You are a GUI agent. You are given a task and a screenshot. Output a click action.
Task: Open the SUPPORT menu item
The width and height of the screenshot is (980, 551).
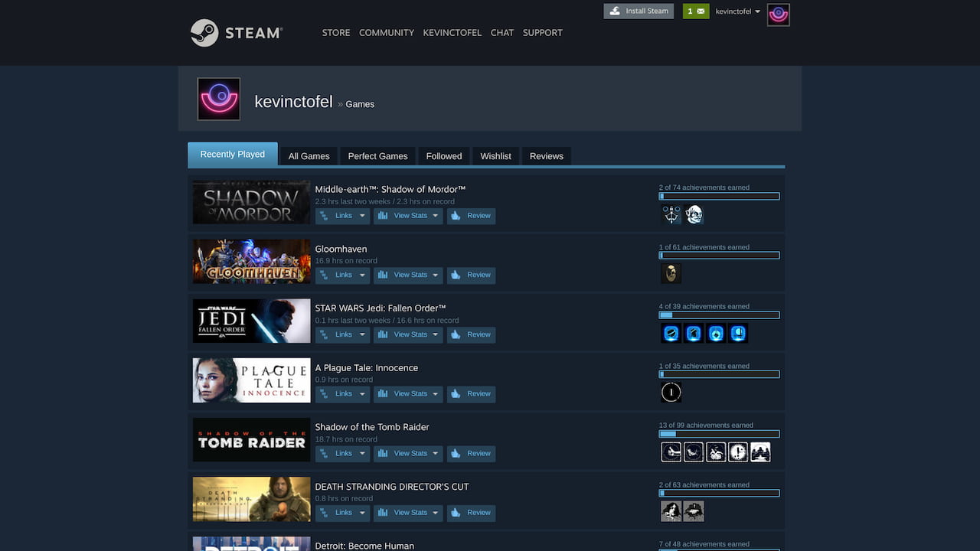coord(543,33)
